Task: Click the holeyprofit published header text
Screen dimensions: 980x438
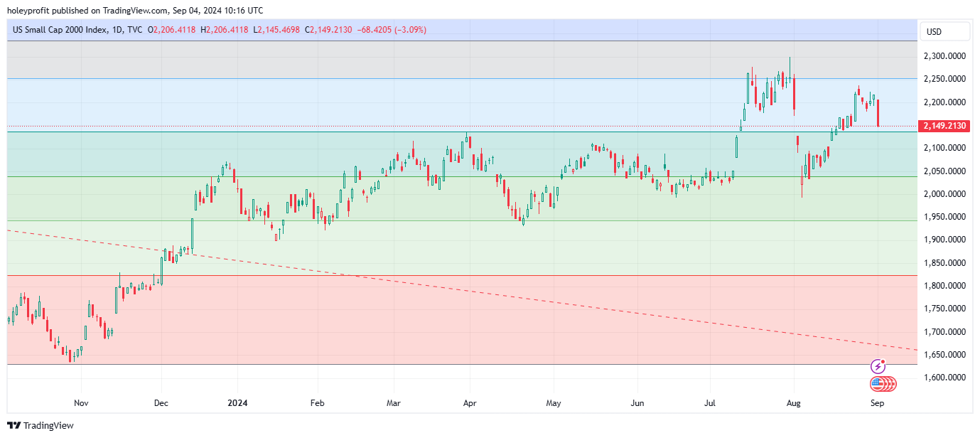Action: coord(135,10)
